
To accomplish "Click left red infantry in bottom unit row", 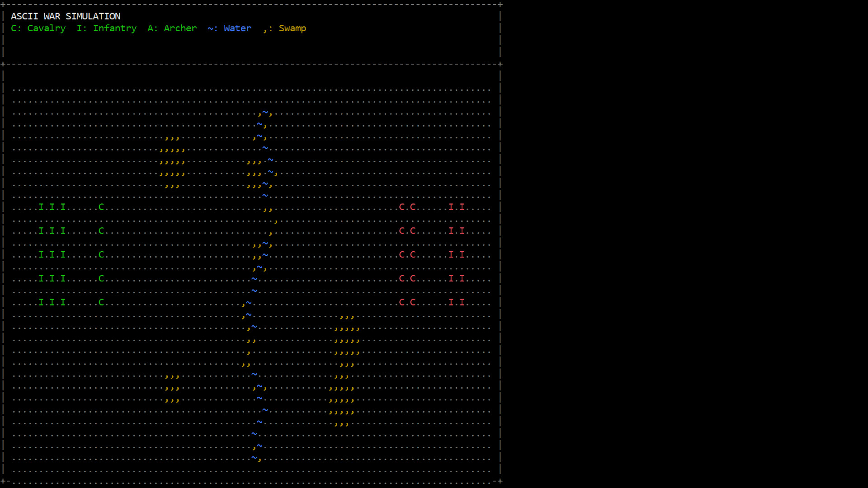I will [451, 302].
